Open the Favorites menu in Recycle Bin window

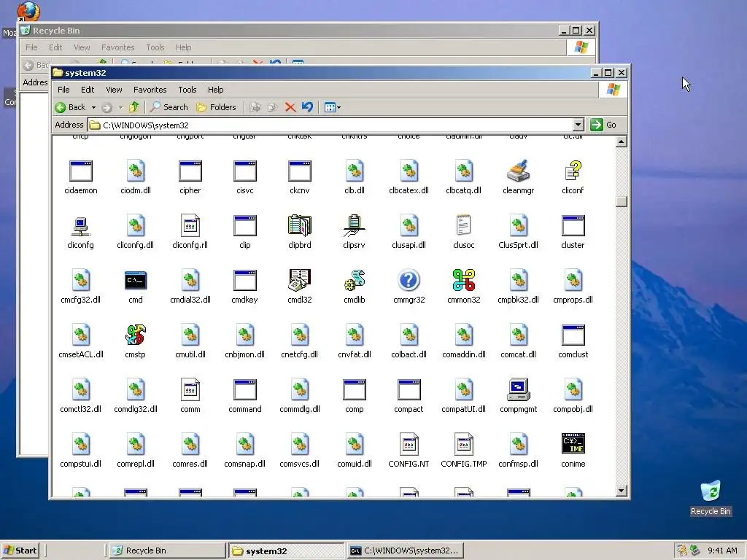tap(117, 47)
